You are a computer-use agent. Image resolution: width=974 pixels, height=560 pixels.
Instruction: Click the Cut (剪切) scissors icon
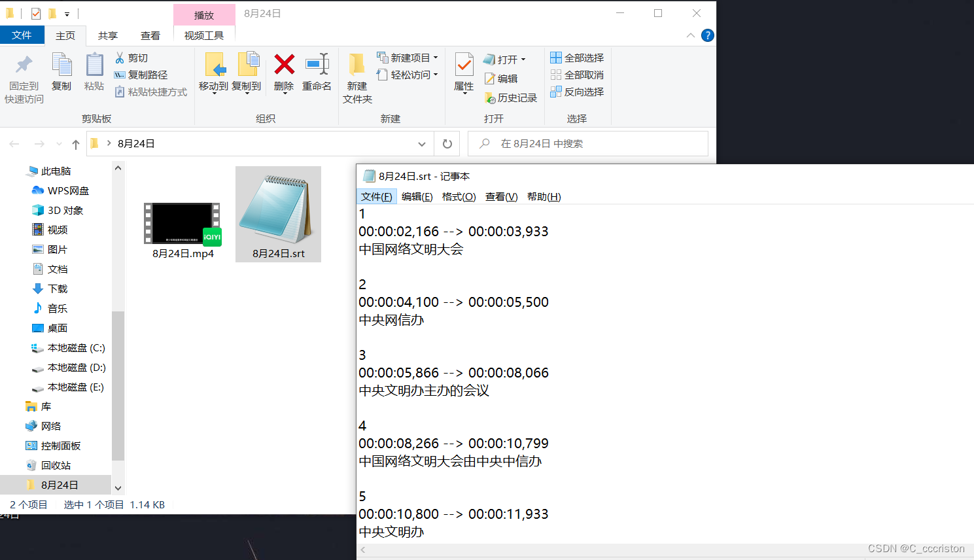pyautogui.click(x=120, y=58)
